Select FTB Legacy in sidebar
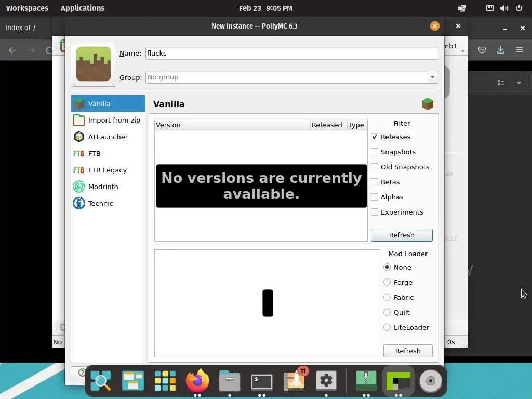This screenshot has height=399, width=532. pyautogui.click(x=108, y=170)
